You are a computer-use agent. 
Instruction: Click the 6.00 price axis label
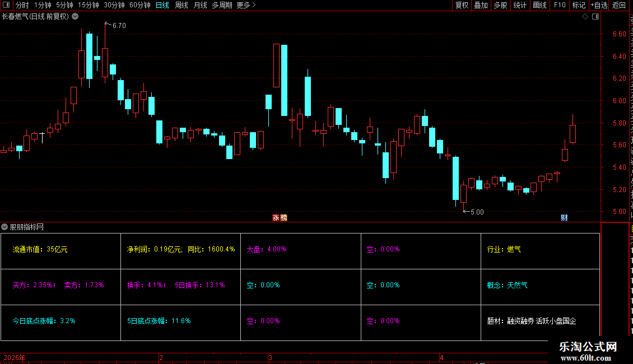[619, 100]
